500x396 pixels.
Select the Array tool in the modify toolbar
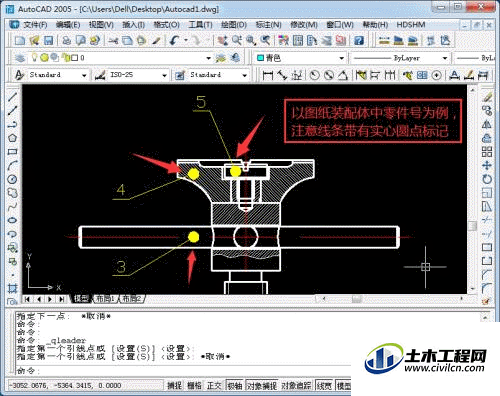(x=487, y=152)
